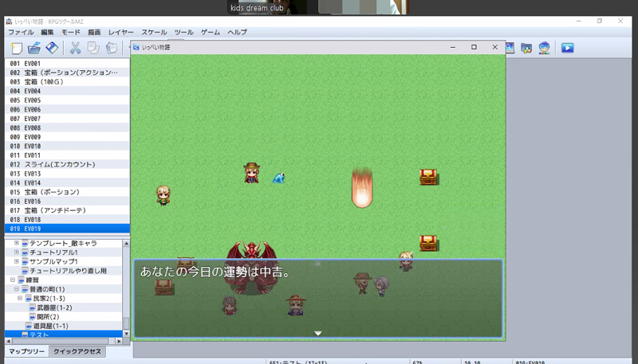This screenshot has height=364, width=638.
Task: Select event 002 宝箱（ポーション(アクション…
Action: coord(67,72)
